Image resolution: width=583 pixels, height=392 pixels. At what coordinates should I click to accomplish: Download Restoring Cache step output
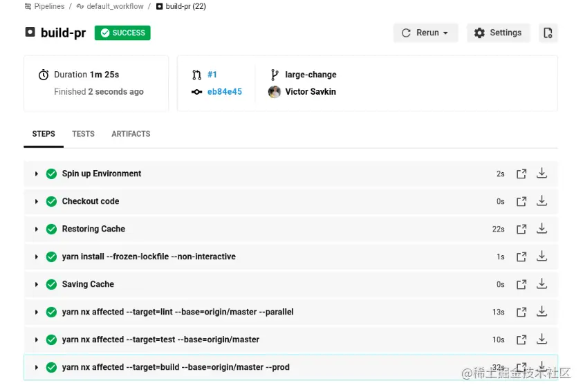(542, 229)
